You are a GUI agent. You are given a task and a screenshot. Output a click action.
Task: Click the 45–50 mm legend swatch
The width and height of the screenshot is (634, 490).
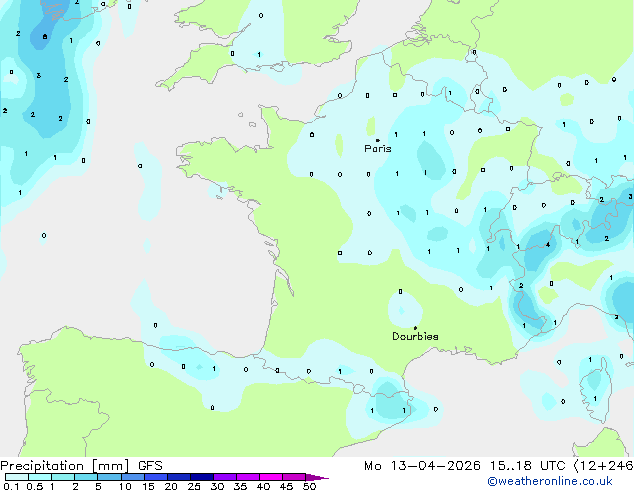pyautogui.click(x=294, y=477)
